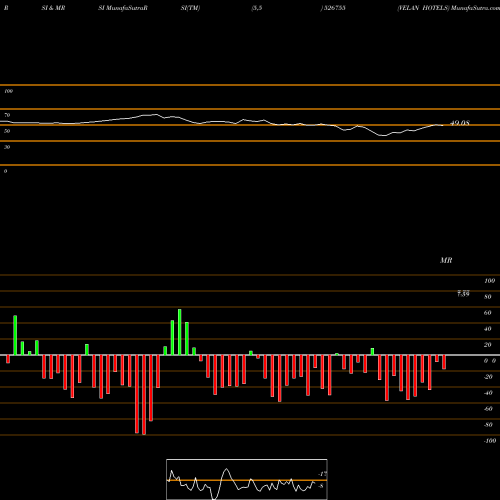Viewport: 500px width, 500px height.
Task: Click the MR axis '-100' label
Action: (490, 441)
